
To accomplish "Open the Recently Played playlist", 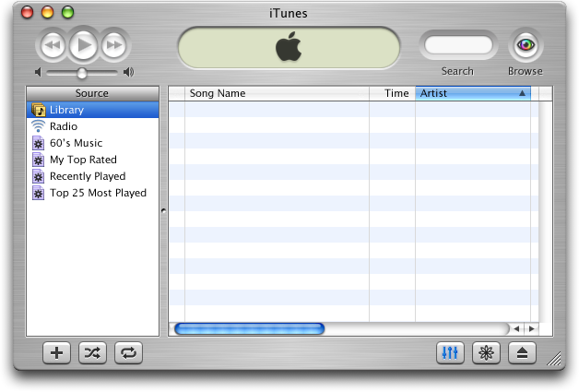I will (x=93, y=176).
